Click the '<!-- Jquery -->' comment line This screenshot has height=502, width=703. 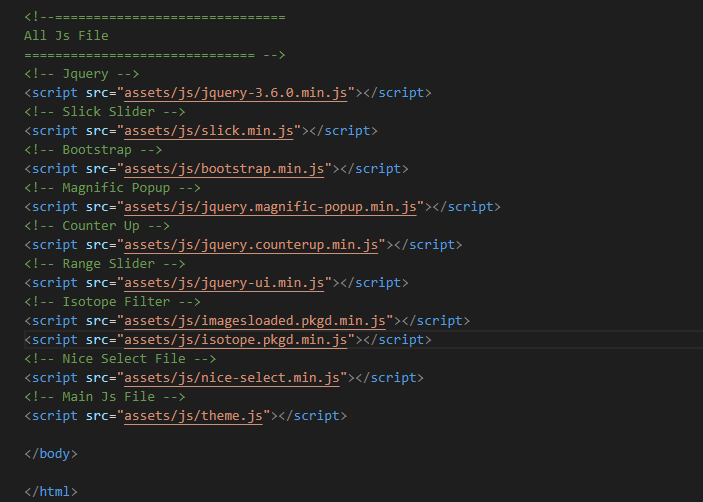[x=82, y=74]
